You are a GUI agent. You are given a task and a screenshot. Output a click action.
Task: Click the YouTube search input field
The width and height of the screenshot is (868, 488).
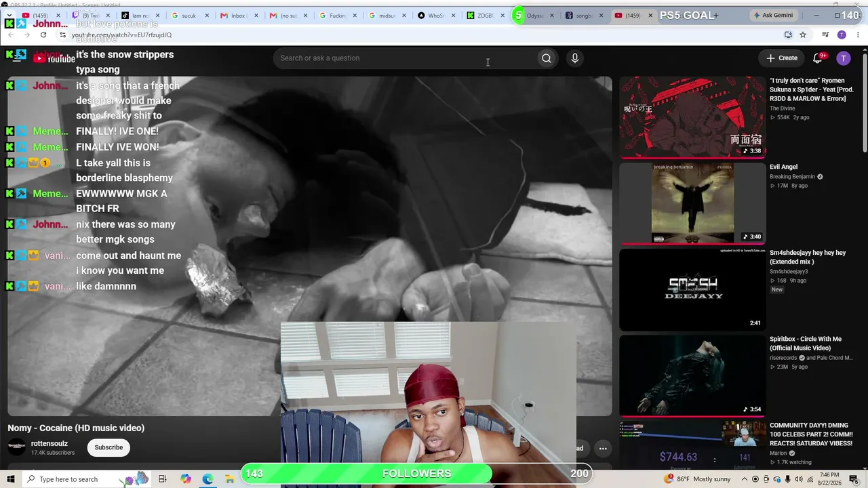pos(406,58)
